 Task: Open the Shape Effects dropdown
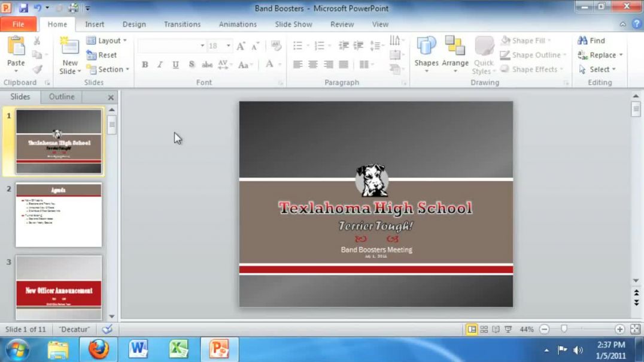point(532,69)
